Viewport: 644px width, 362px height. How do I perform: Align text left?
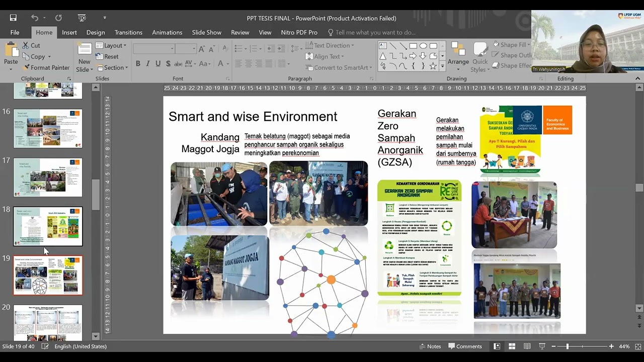coord(238,64)
